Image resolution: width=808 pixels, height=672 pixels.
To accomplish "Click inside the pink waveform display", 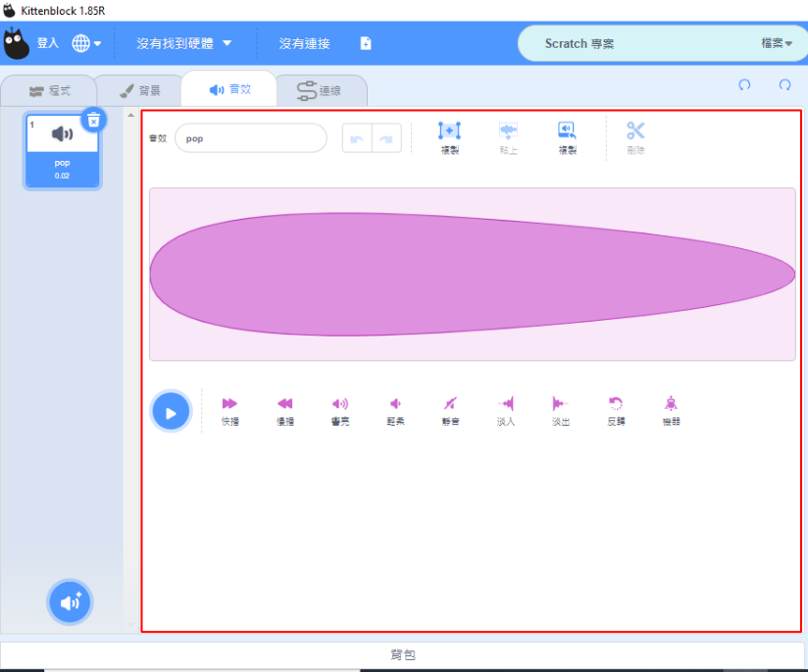I will pos(472,274).
